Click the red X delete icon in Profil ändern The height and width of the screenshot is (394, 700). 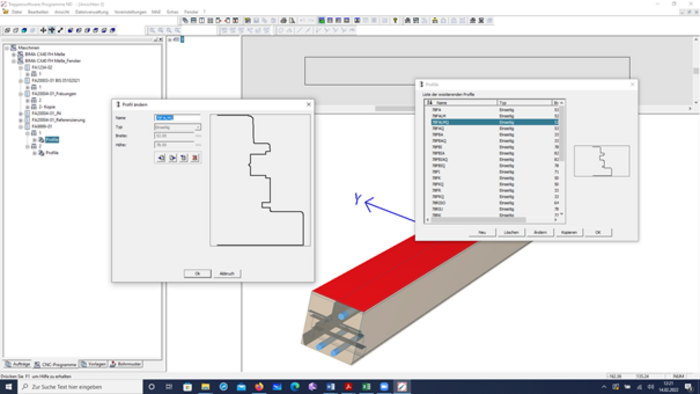coord(195,158)
